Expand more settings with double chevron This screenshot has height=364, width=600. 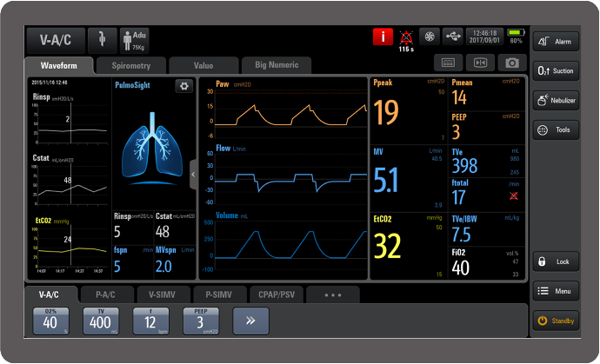251,321
